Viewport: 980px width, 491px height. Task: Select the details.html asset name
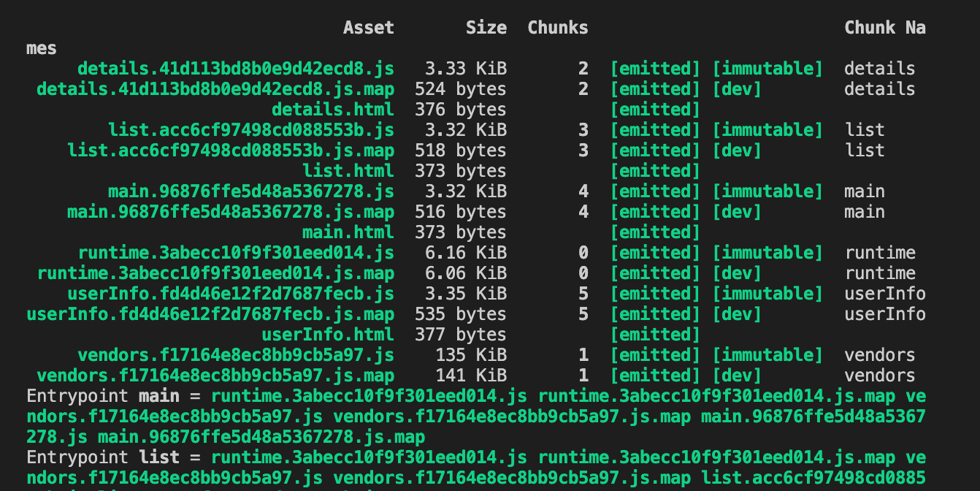point(333,110)
